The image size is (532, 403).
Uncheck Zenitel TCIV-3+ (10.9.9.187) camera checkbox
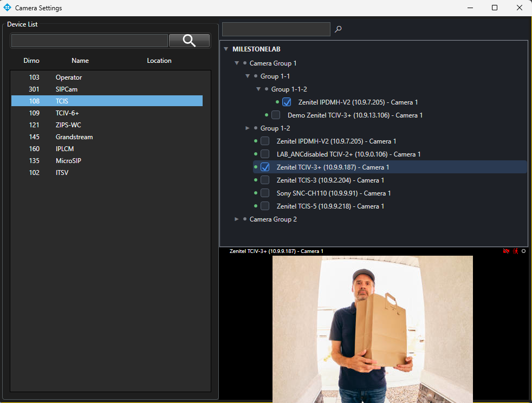tap(265, 167)
